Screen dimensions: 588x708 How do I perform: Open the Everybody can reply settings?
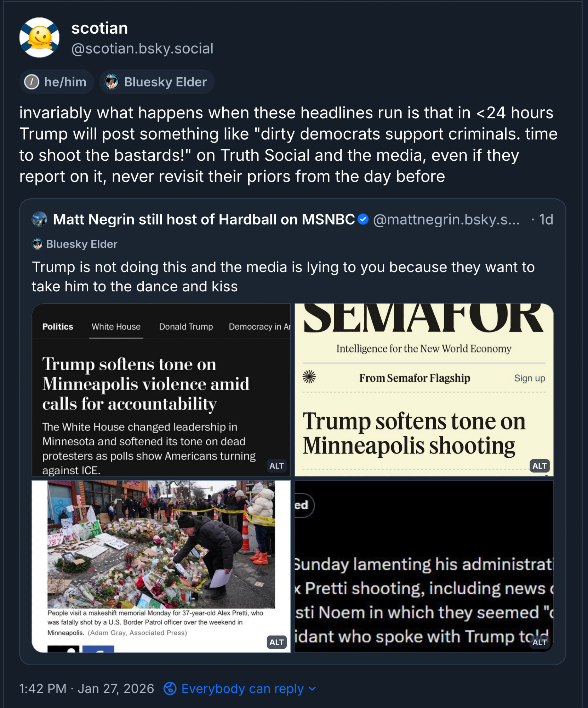tap(240, 689)
